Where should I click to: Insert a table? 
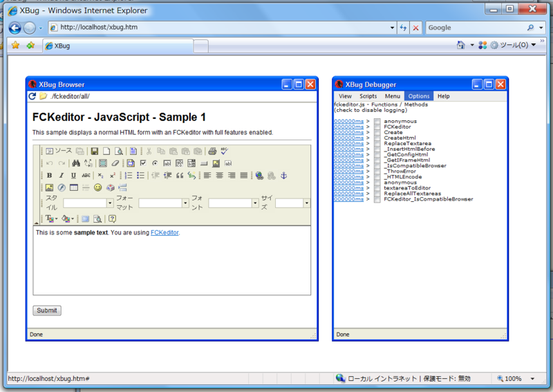tap(74, 187)
